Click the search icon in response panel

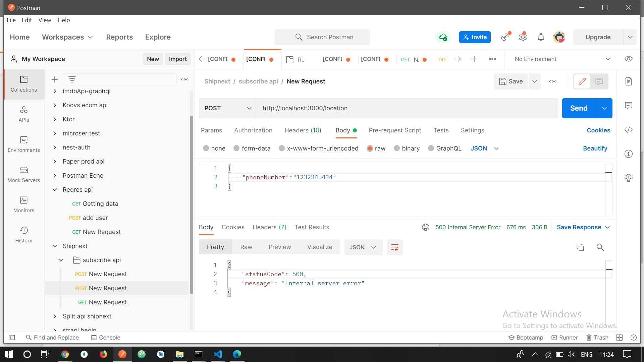click(600, 247)
